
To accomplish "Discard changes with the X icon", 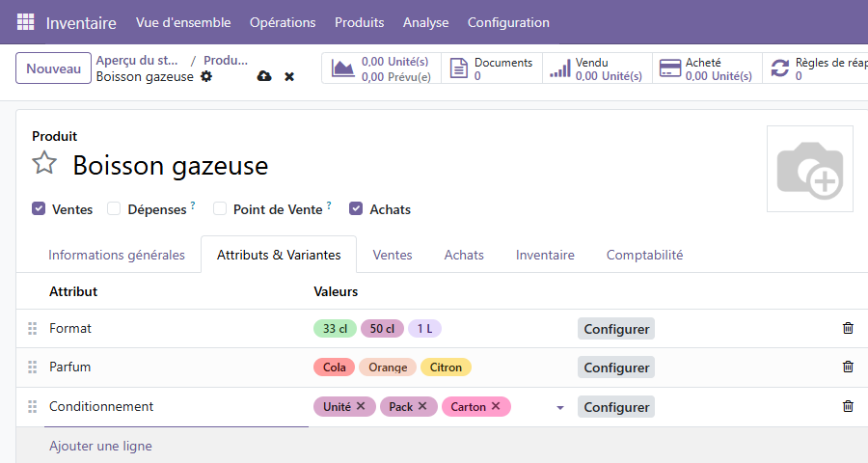I will coord(289,77).
